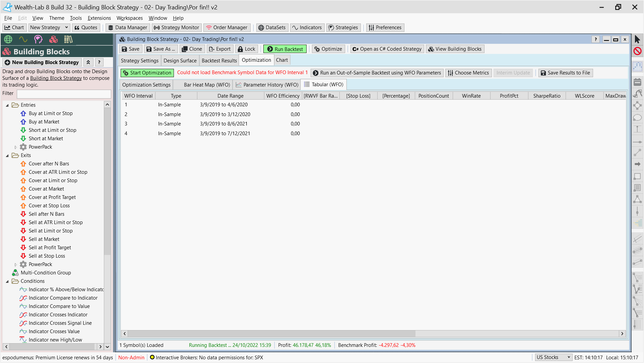Open the New Strategy dropdown arrow
This screenshot has height=363, width=644.
pyautogui.click(x=66, y=28)
